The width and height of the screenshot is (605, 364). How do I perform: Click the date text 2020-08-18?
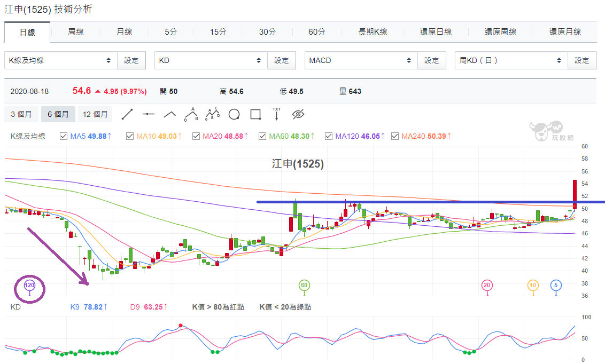(x=30, y=92)
